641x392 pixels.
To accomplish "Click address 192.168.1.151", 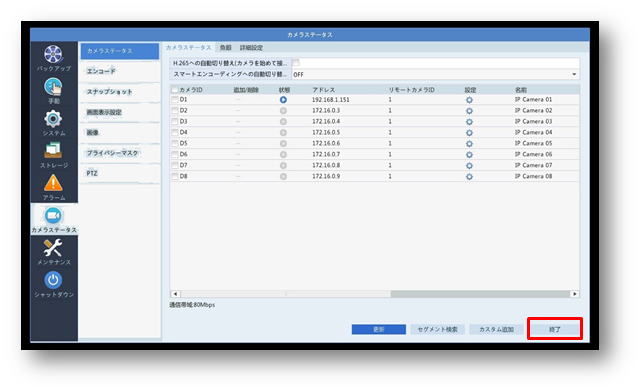I will [x=331, y=100].
